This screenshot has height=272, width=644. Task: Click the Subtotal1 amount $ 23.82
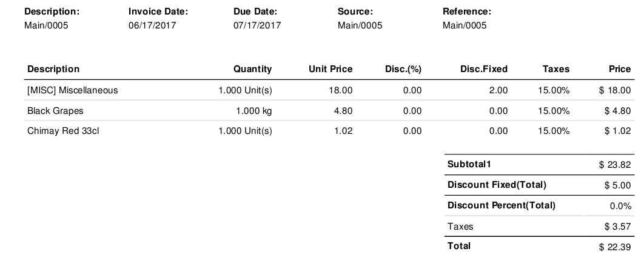615,165
